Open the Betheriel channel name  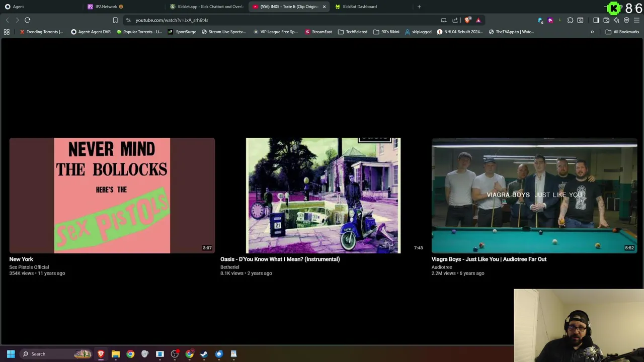click(x=229, y=267)
